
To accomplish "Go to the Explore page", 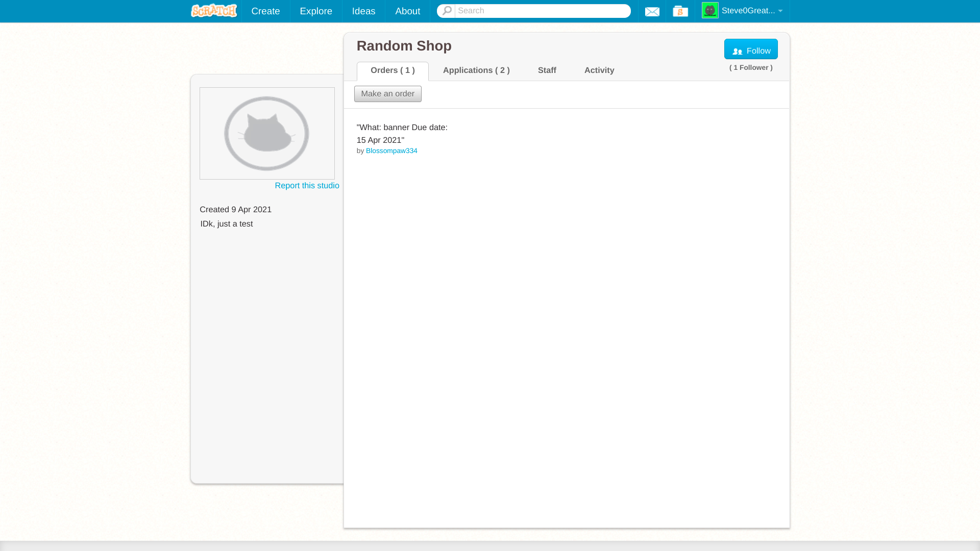I will click(316, 11).
